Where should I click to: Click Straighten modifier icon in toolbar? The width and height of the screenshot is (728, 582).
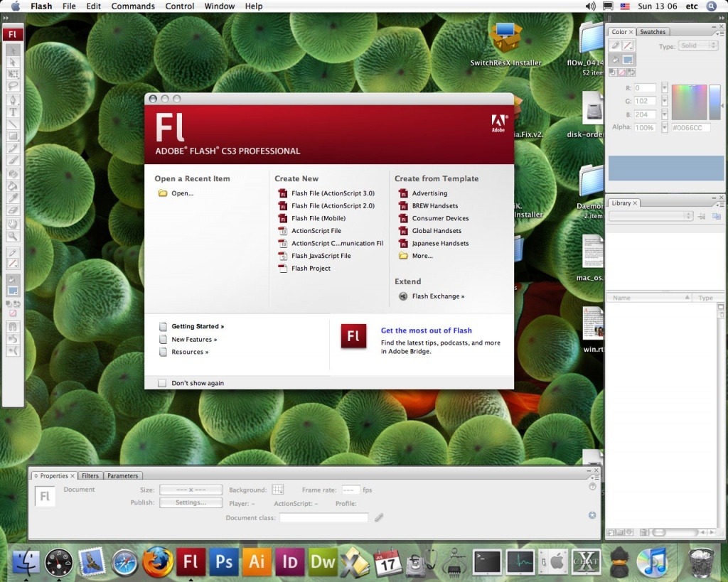coord(13,350)
